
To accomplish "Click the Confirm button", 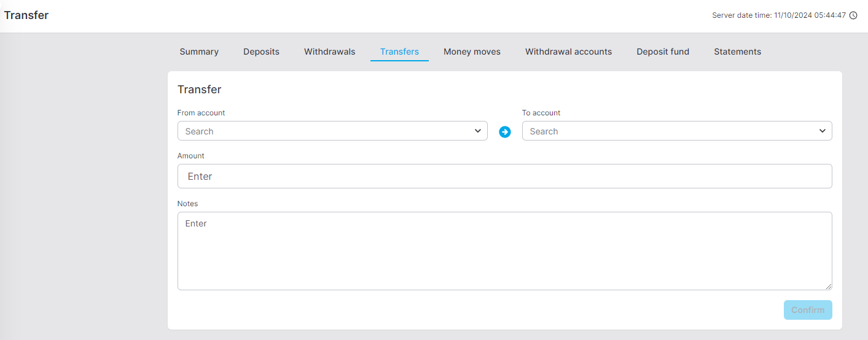I will 808,310.
